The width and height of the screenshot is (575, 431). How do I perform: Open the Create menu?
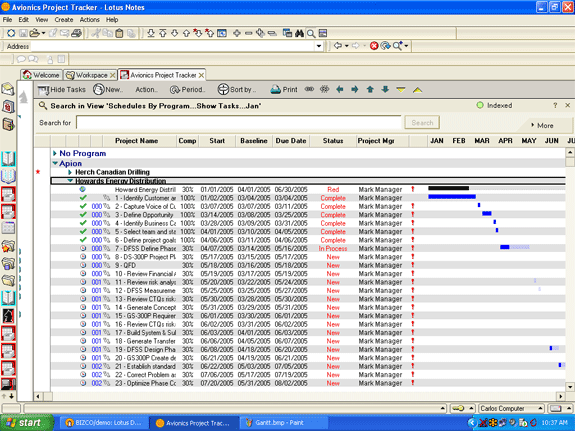pyautogui.click(x=64, y=19)
